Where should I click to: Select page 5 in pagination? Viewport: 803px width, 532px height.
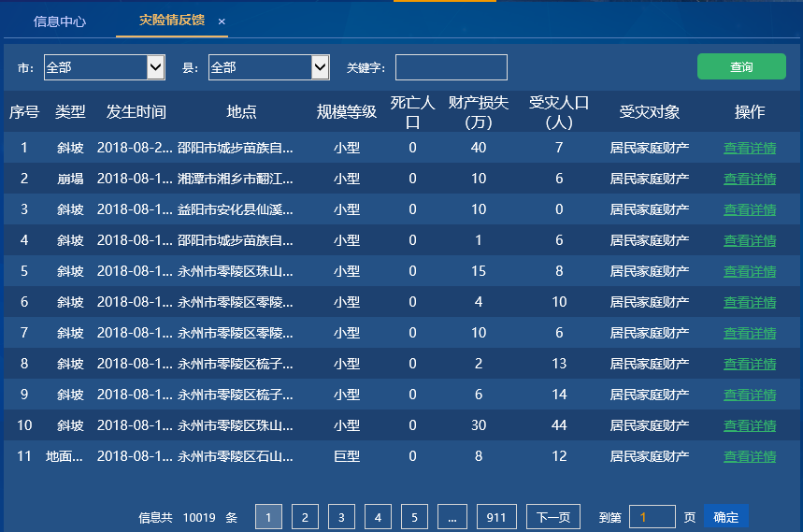coord(415,517)
